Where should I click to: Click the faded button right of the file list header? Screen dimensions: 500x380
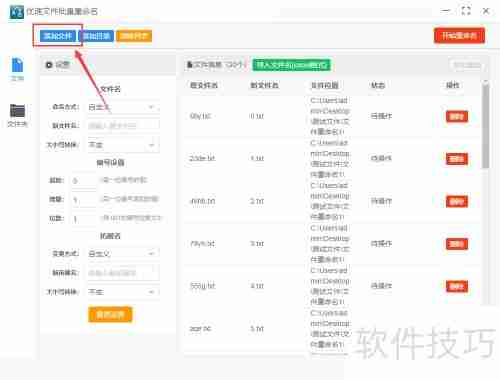coord(467,65)
